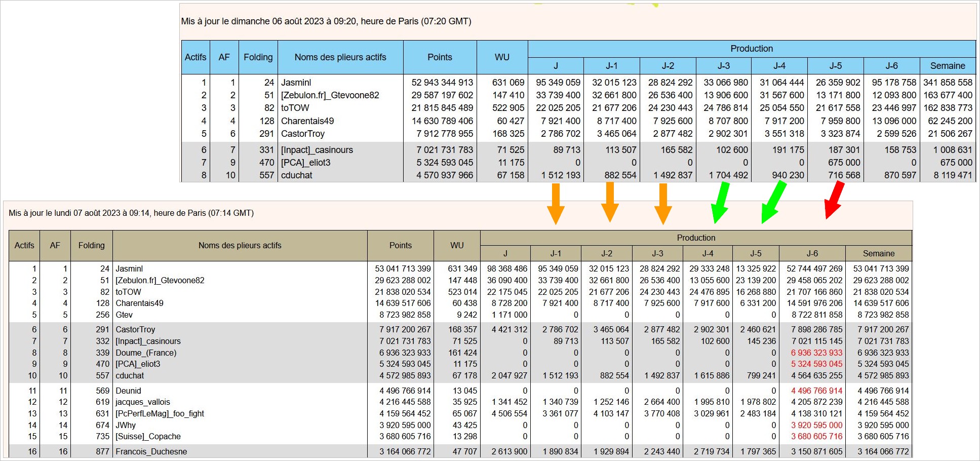
Task: Click the J value 36 090 400
Action: [507, 280]
